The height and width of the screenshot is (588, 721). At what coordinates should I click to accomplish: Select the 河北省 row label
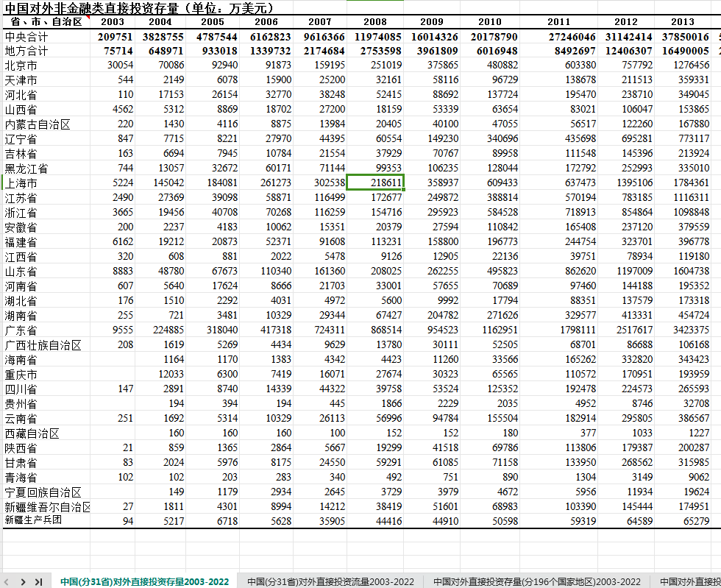coord(46,95)
